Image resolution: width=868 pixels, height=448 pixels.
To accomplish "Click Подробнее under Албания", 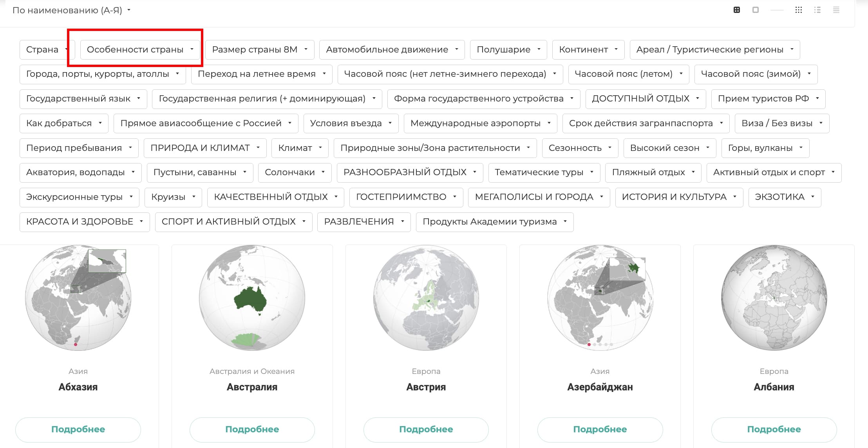I will 774,429.
